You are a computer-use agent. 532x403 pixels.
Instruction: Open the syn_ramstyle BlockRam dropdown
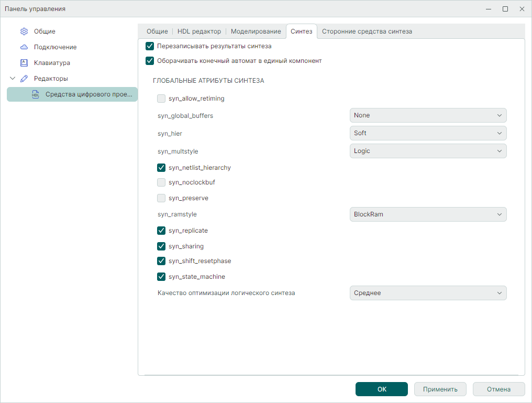click(428, 214)
